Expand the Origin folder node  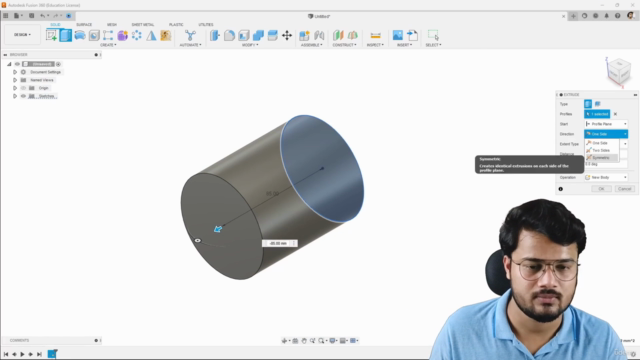(x=15, y=88)
